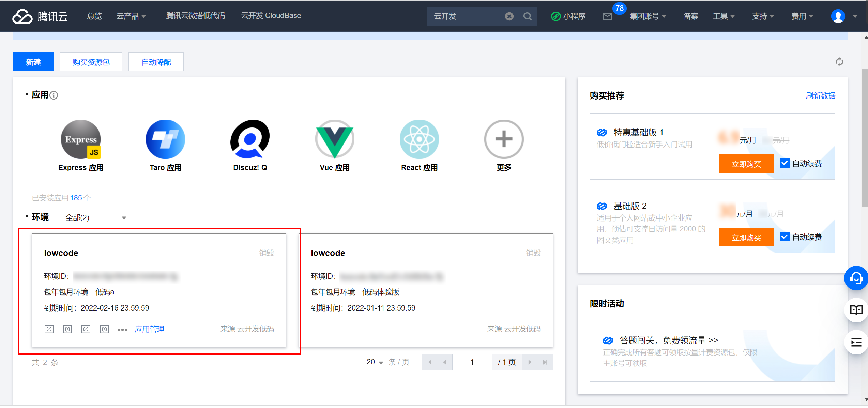This screenshot has height=408, width=868.
Task: Click the refresh icon above the panels
Action: pyautogui.click(x=839, y=62)
